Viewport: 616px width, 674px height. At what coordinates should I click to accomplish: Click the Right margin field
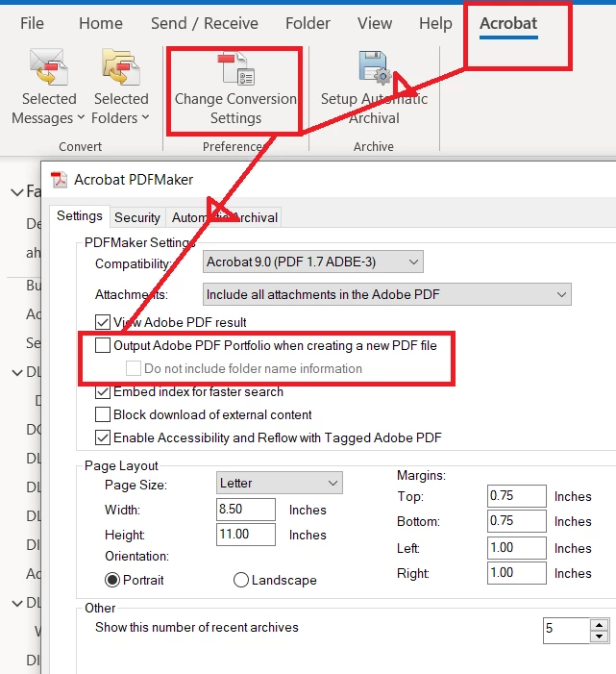(x=517, y=573)
